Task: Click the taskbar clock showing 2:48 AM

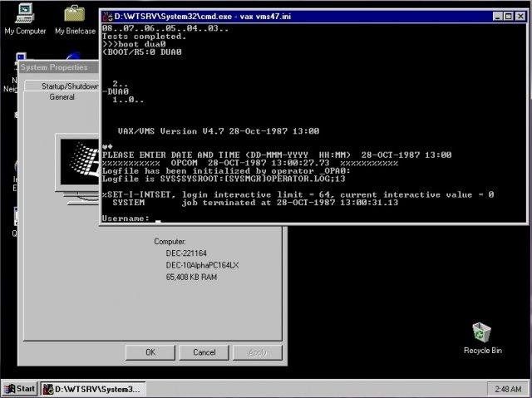Action: pos(508,389)
